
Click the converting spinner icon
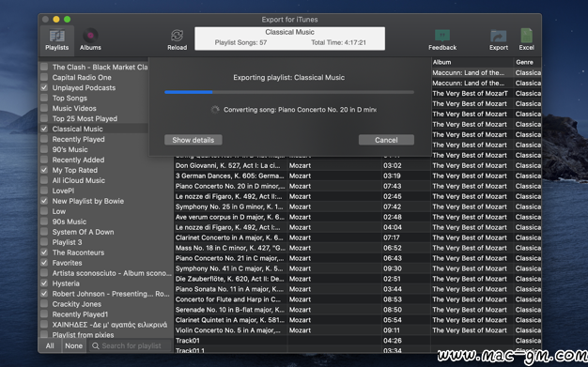[215, 110]
